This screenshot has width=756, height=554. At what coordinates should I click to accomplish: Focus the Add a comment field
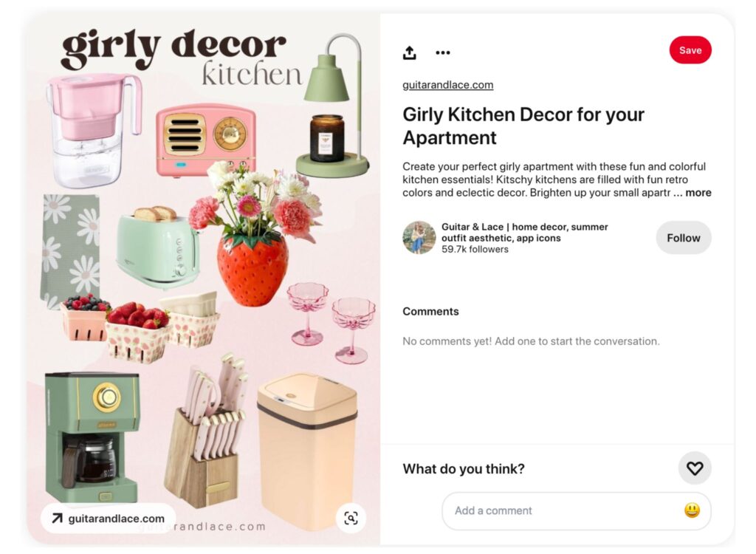[576, 510]
